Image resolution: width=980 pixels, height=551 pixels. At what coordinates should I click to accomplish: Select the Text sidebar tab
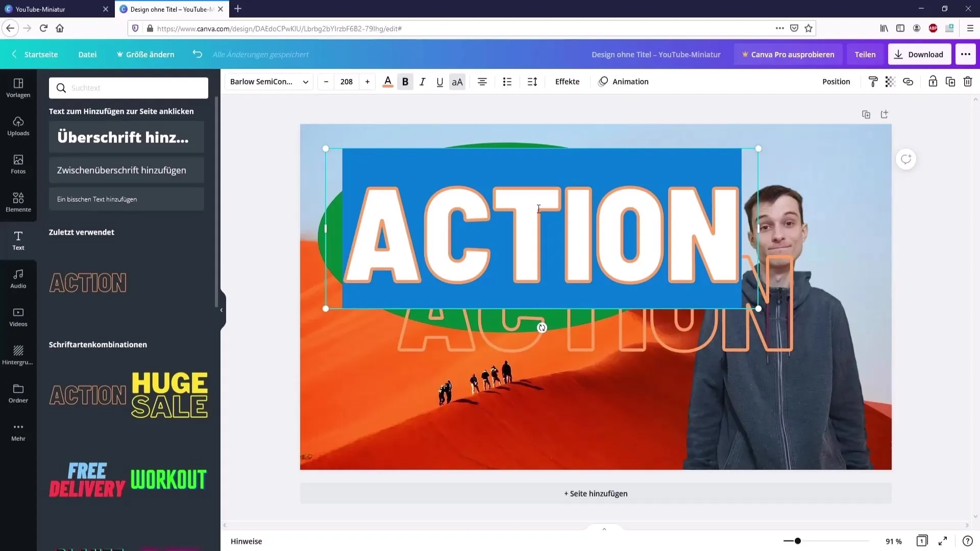coord(18,241)
